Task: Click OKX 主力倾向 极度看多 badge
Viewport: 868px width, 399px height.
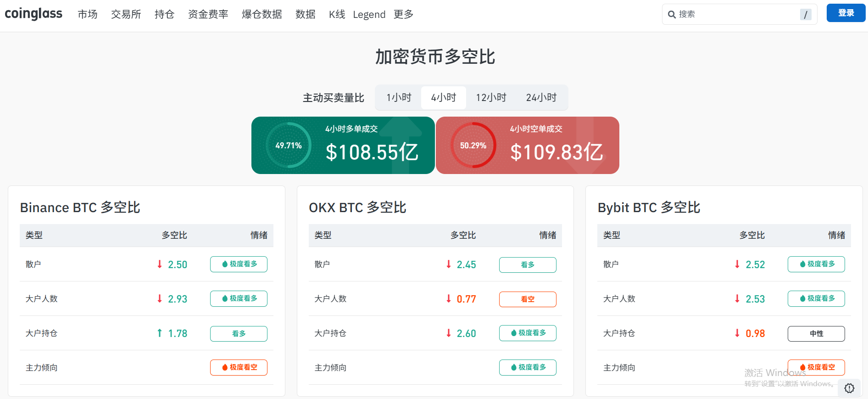Action: [x=528, y=367]
